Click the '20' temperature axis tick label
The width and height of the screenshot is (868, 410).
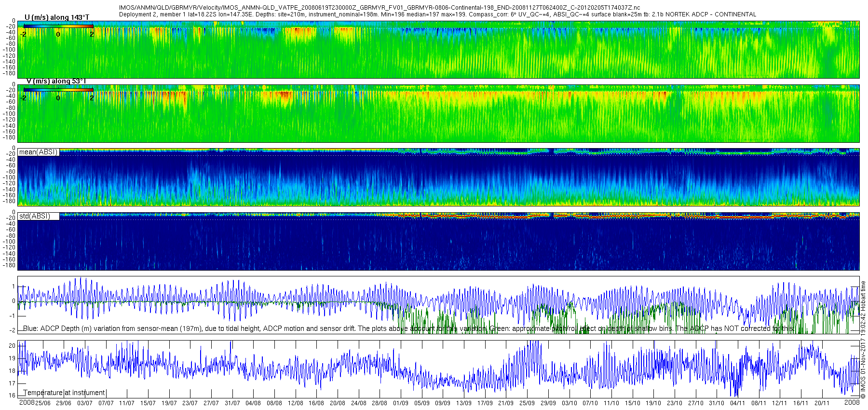click(x=12, y=346)
